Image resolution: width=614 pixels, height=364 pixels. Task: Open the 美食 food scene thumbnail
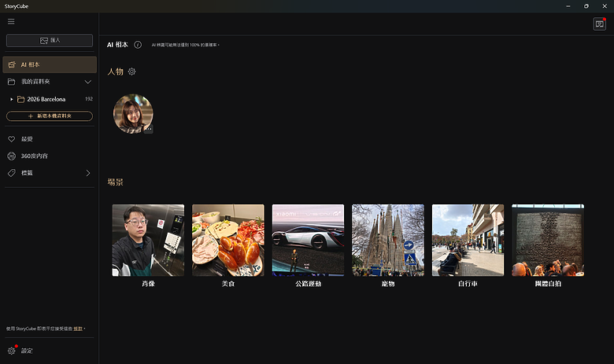pos(228,240)
